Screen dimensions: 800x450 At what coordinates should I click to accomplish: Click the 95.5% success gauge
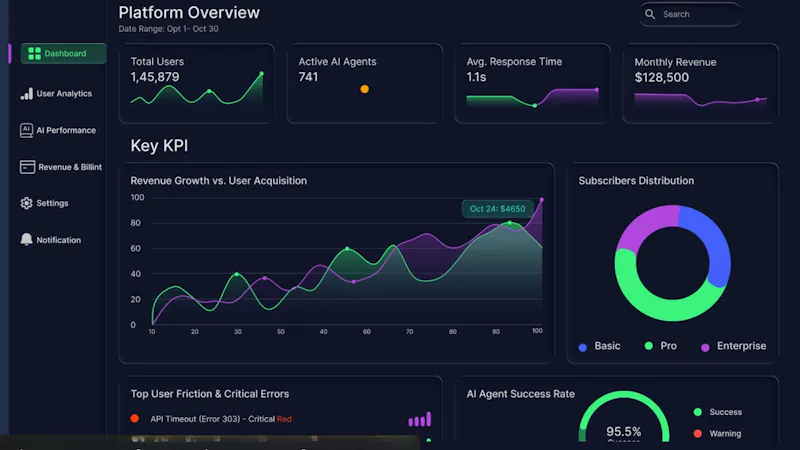[623, 418]
